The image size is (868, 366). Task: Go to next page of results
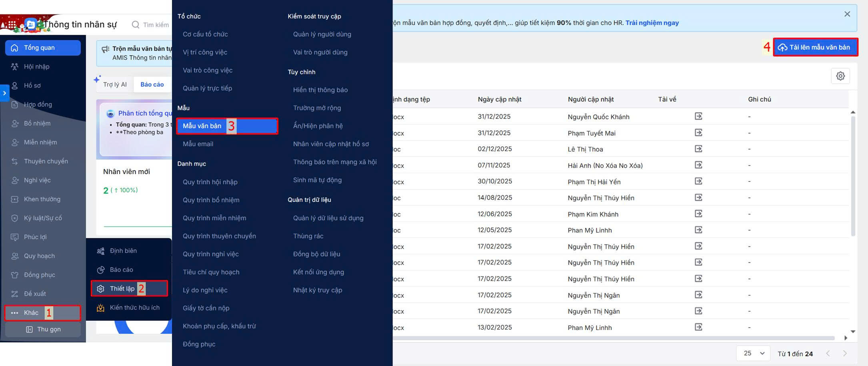845,353
